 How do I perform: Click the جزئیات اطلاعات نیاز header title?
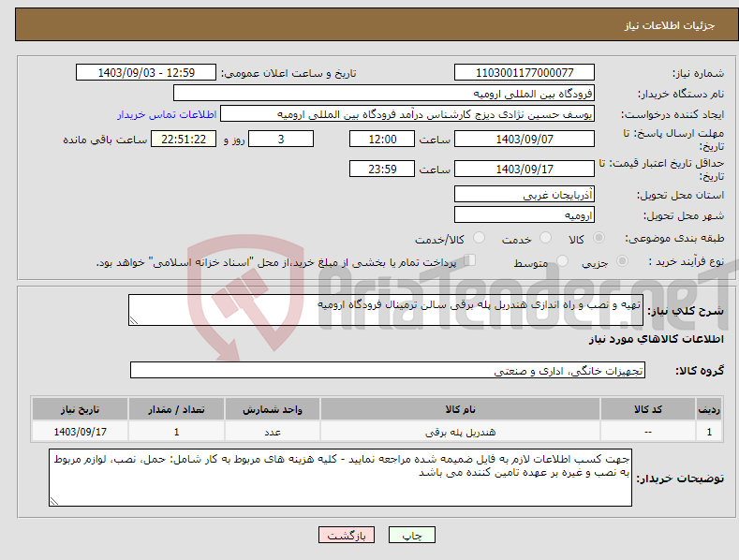click(x=670, y=25)
